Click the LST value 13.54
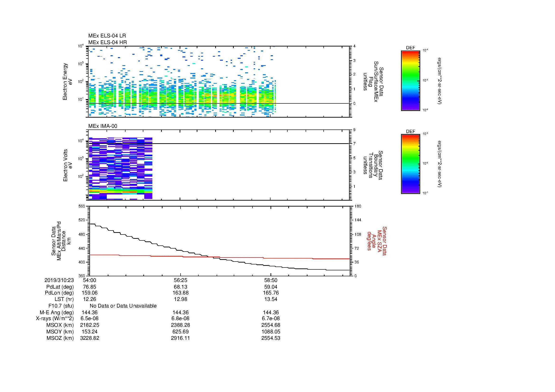The height and width of the screenshot is (392, 555). 271,299
